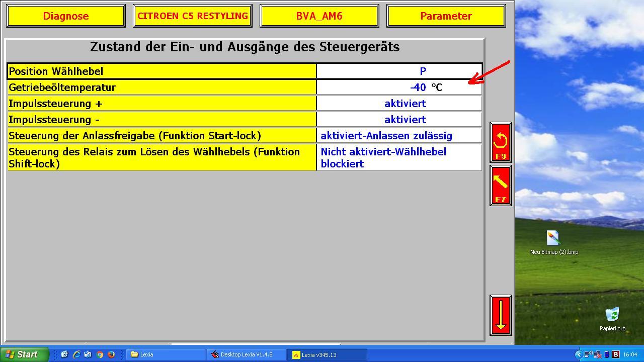
Task: Click the Shift-lock relay row label
Action: (162, 158)
